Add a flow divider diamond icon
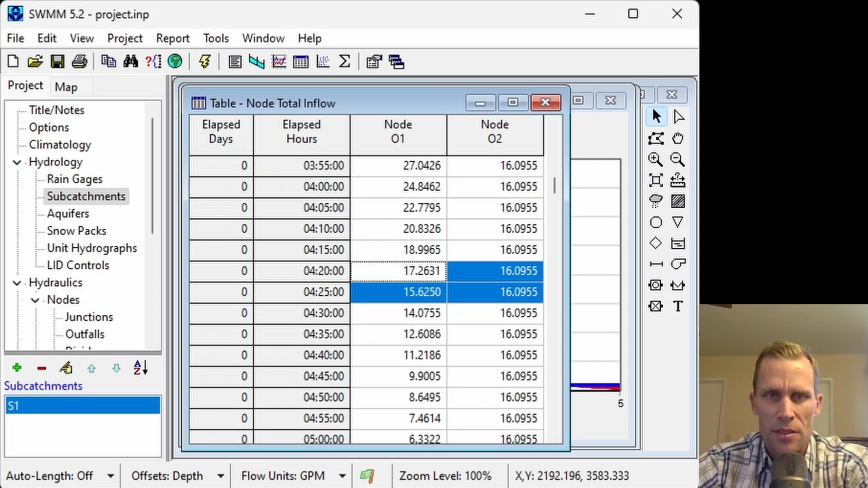Image resolution: width=868 pixels, height=488 pixels. (x=656, y=243)
